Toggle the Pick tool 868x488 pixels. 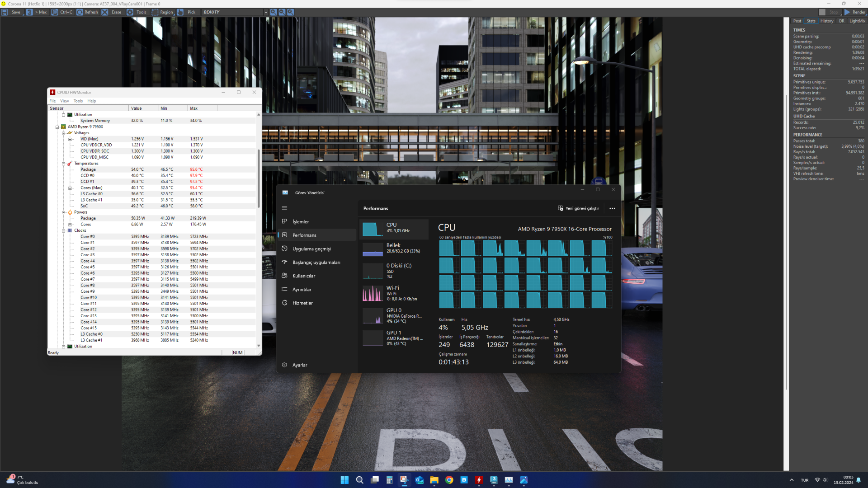coord(180,12)
